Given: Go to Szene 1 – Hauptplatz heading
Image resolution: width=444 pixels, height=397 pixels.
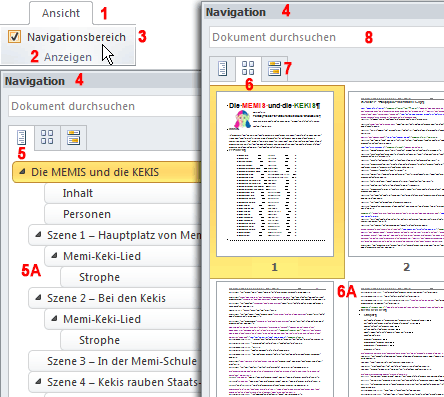Looking at the screenshot, I should [x=115, y=235].
